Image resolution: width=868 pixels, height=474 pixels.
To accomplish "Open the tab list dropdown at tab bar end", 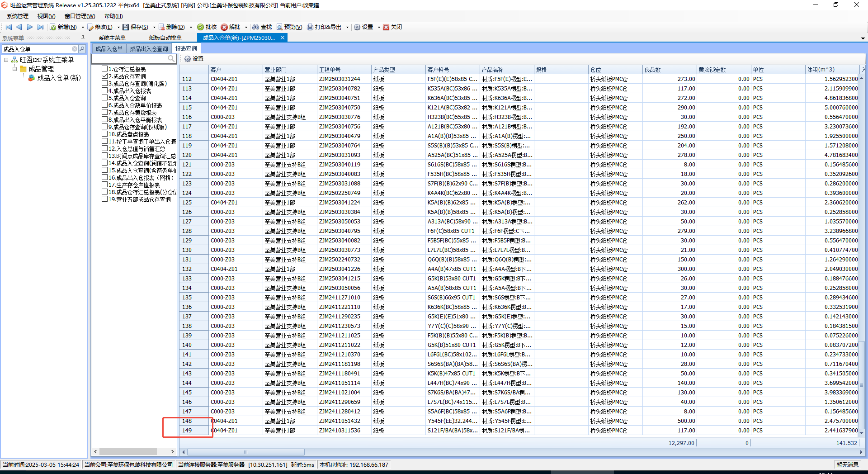I will [863, 38].
